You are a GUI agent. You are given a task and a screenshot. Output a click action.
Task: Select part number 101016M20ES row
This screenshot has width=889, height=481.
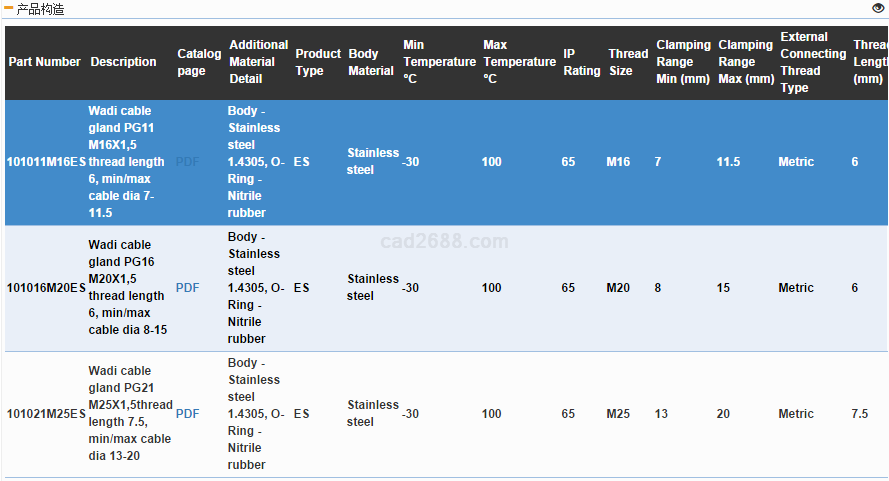pos(46,288)
